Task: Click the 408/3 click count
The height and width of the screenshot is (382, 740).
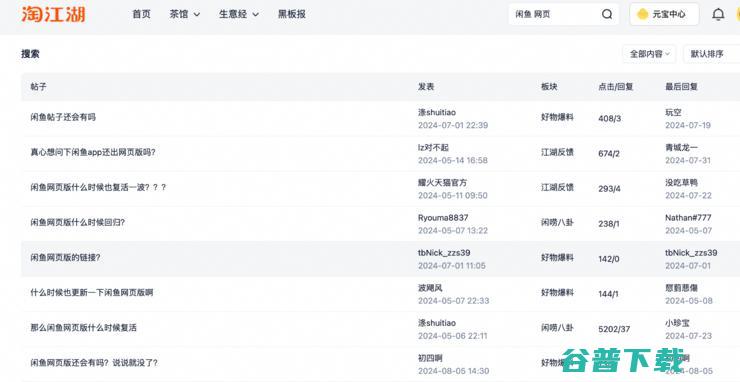Action: point(609,118)
